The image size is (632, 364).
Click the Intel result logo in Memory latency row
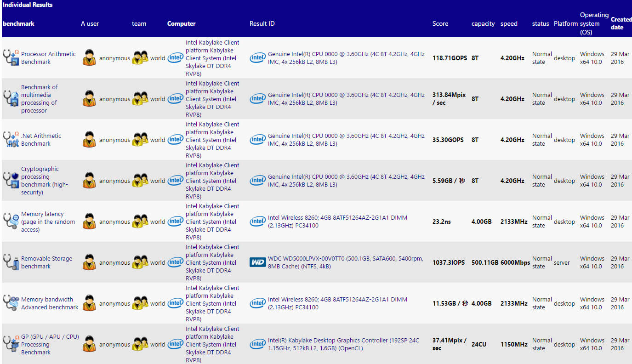coord(257,222)
